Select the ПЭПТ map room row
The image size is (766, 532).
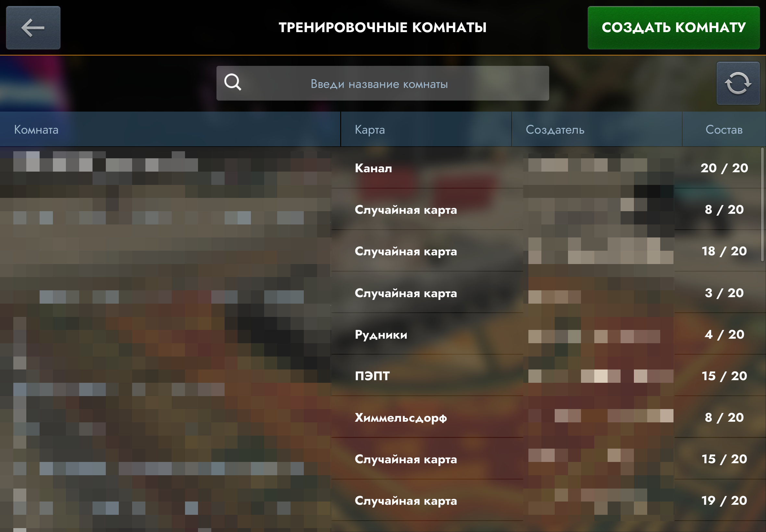[383, 376]
